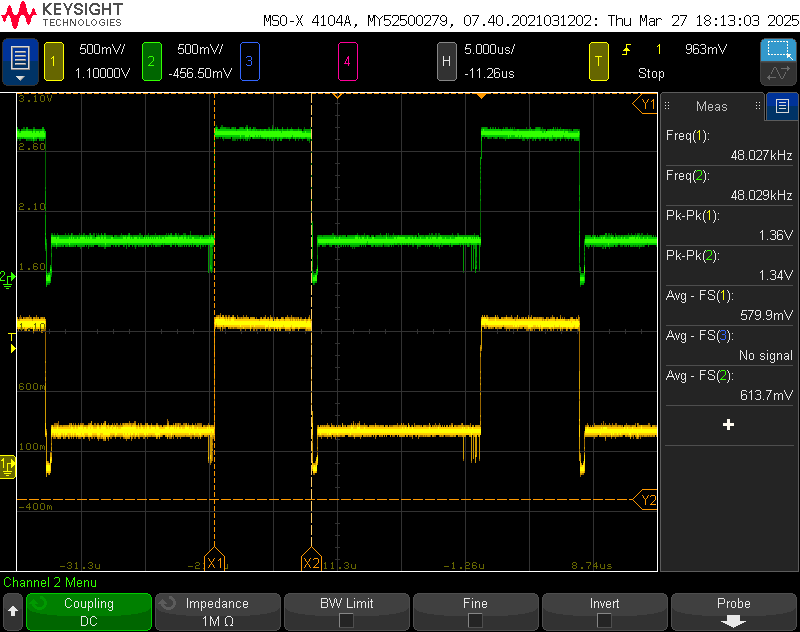Click the Y2 cursor marker
Screen dimensions: 800x632
(645, 500)
